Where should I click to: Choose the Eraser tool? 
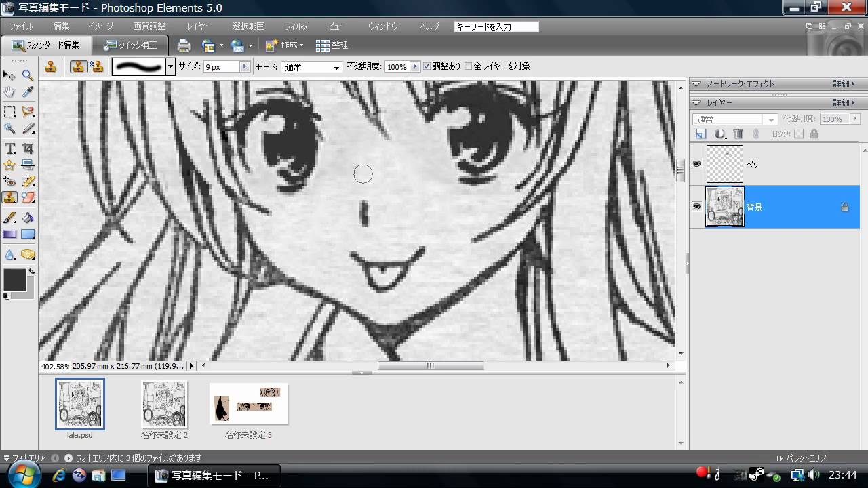click(x=28, y=198)
